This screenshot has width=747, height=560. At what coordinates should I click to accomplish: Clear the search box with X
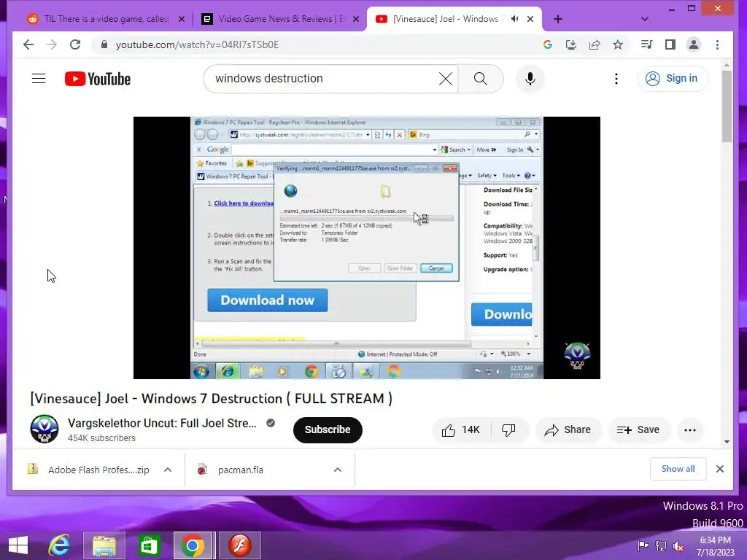click(446, 79)
